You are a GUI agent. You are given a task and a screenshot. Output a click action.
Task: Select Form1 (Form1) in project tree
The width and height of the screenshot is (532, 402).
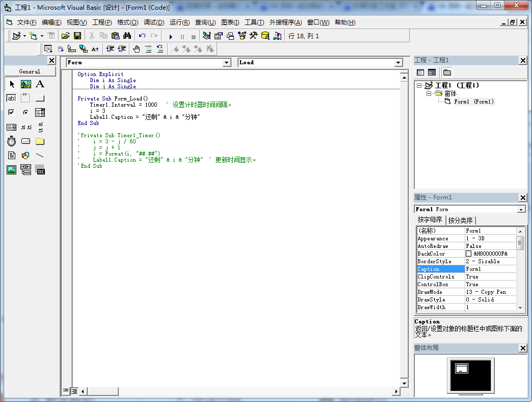(473, 102)
